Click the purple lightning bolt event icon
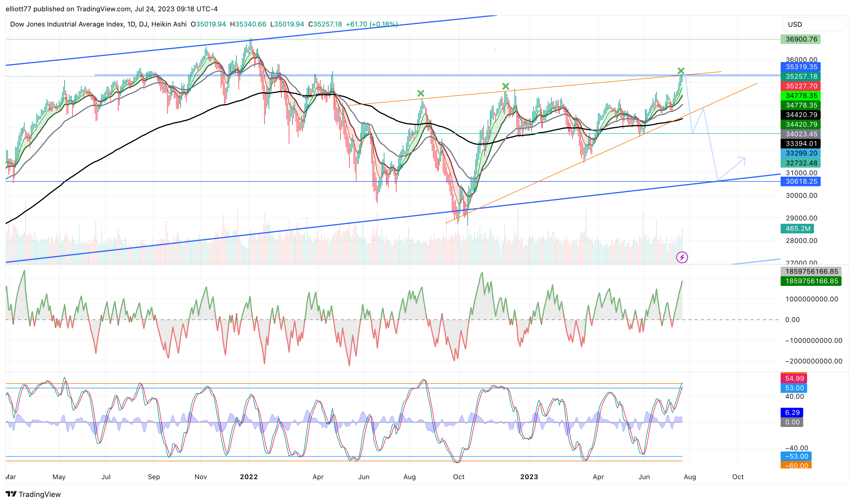The image size is (854, 504). click(682, 257)
